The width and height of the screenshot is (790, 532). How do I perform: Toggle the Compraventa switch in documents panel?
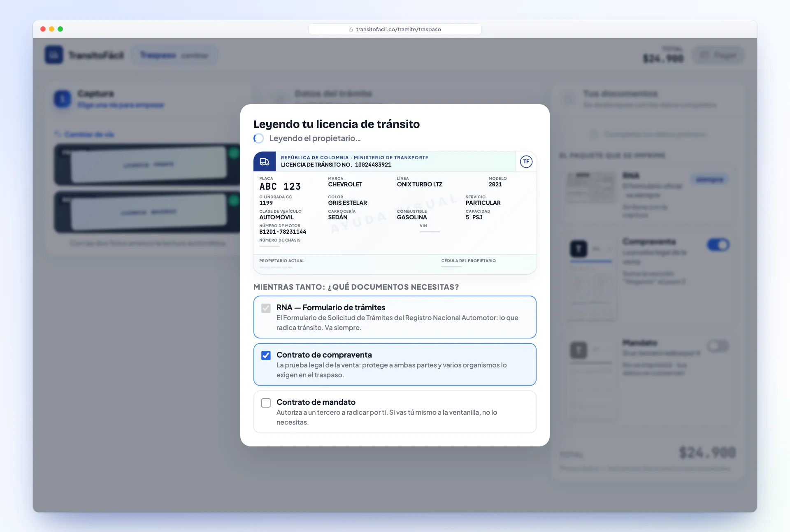[718, 245]
